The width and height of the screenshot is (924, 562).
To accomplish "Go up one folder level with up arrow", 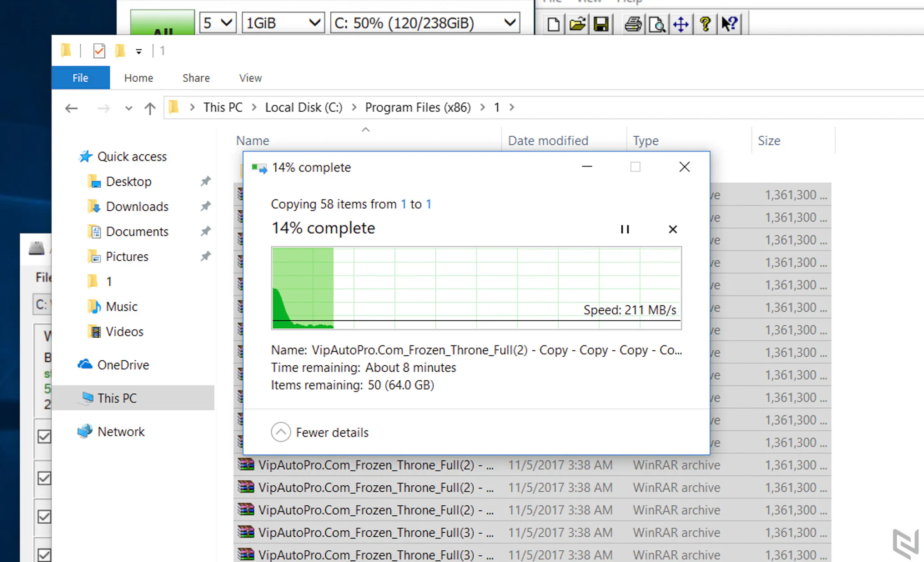I will (x=150, y=108).
